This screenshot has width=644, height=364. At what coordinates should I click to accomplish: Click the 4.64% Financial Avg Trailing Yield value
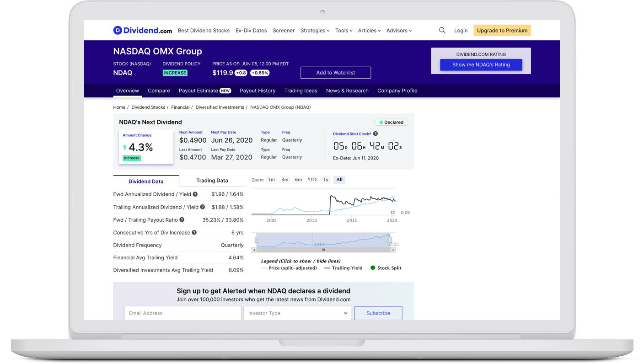pos(236,258)
